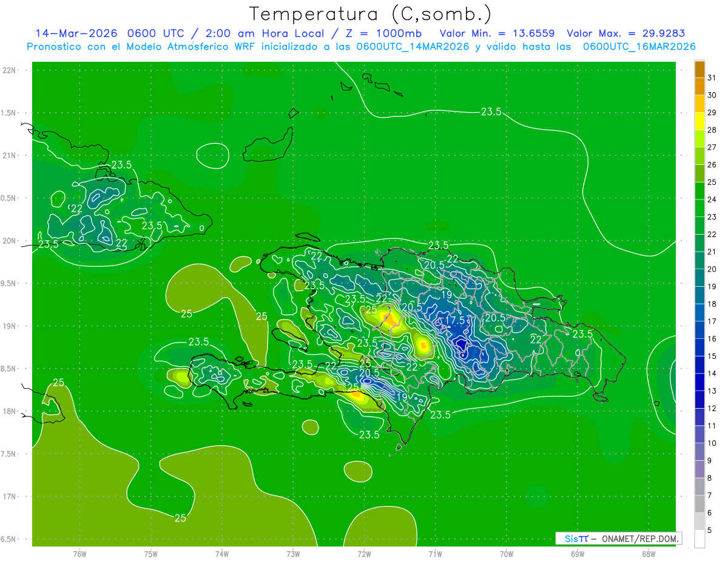Click the colorbar scale label "13"
728x562 pixels.
[712, 390]
